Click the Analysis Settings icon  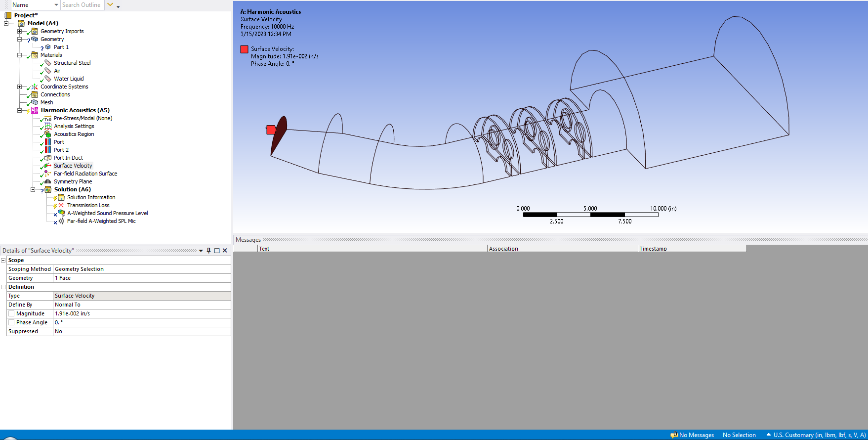48,126
